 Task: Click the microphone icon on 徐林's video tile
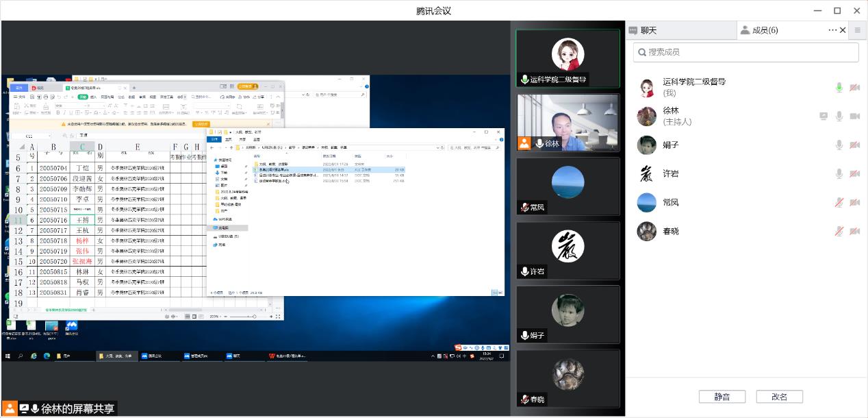coord(539,143)
